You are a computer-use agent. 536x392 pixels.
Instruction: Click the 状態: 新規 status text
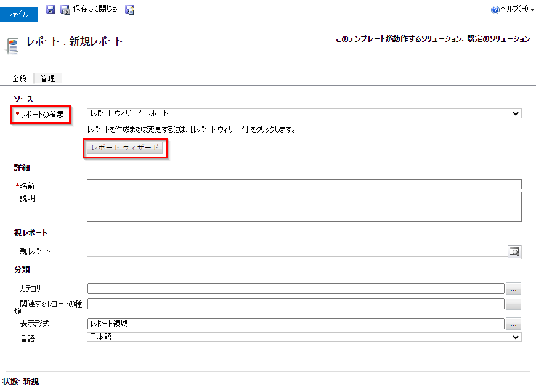[x=21, y=382]
